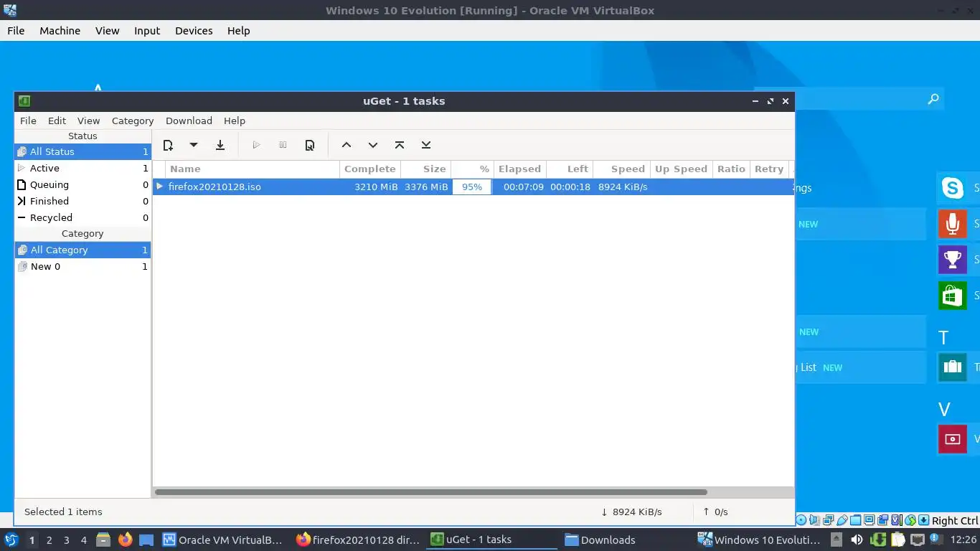Open uGet's Category menu

(133, 121)
